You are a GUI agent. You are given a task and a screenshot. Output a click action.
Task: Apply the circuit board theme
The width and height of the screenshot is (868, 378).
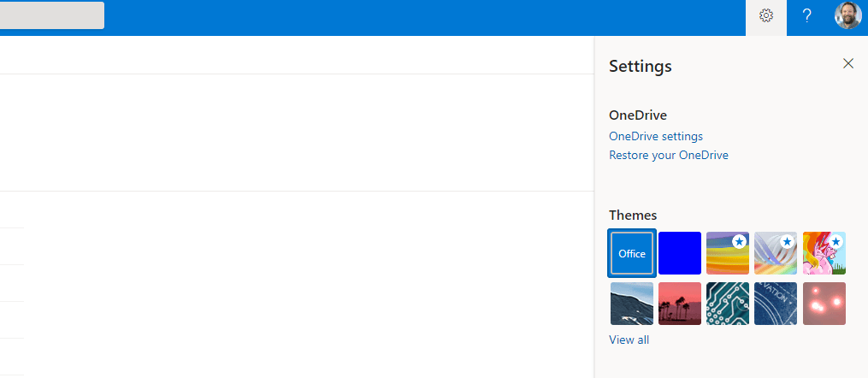point(728,304)
